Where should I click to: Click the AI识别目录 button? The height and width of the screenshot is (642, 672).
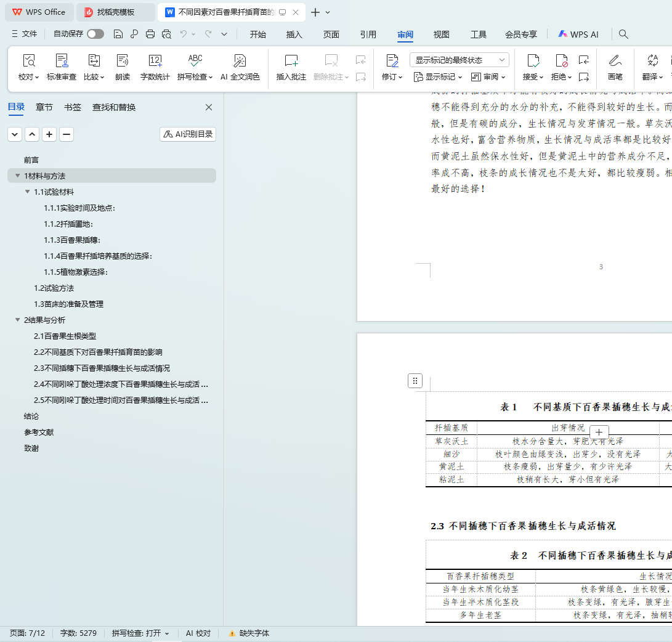(188, 134)
